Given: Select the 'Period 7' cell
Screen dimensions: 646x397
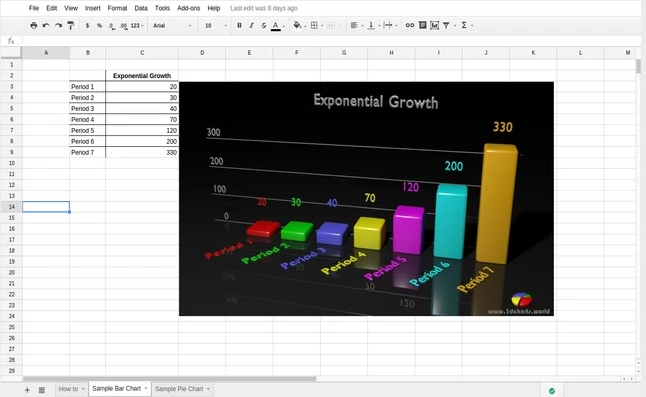Looking at the screenshot, I should point(87,152).
